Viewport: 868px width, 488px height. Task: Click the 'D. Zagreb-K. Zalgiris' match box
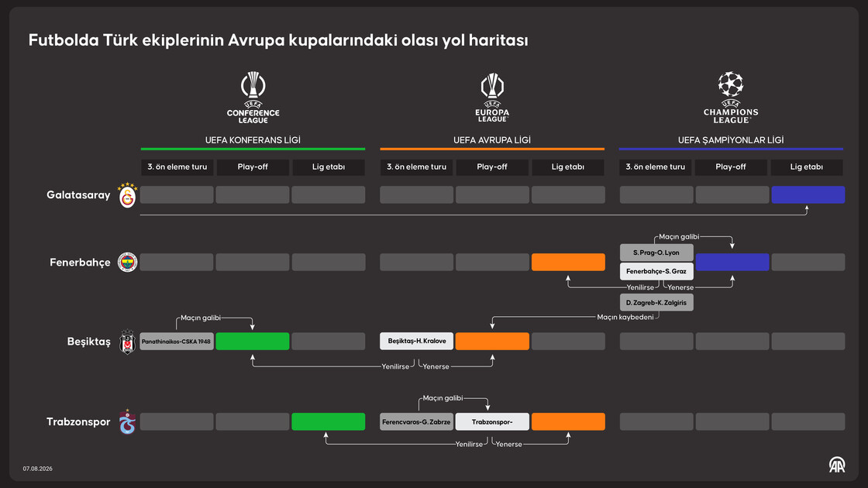[x=656, y=303]
